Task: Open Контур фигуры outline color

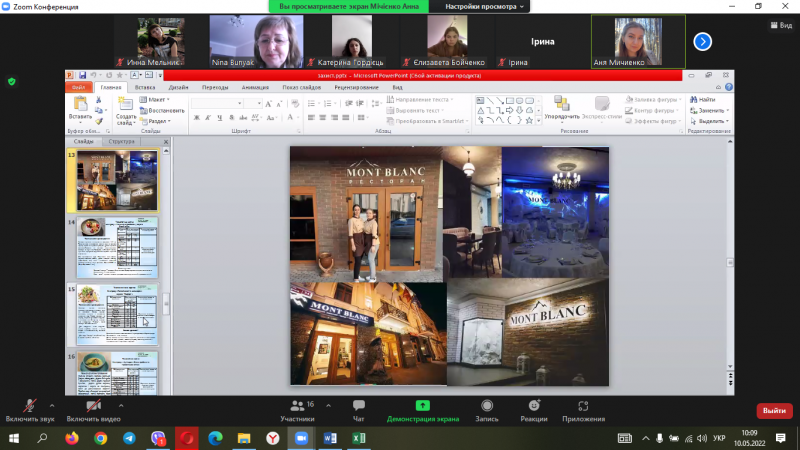Action: pyautogui.click(x=652, y=110)
